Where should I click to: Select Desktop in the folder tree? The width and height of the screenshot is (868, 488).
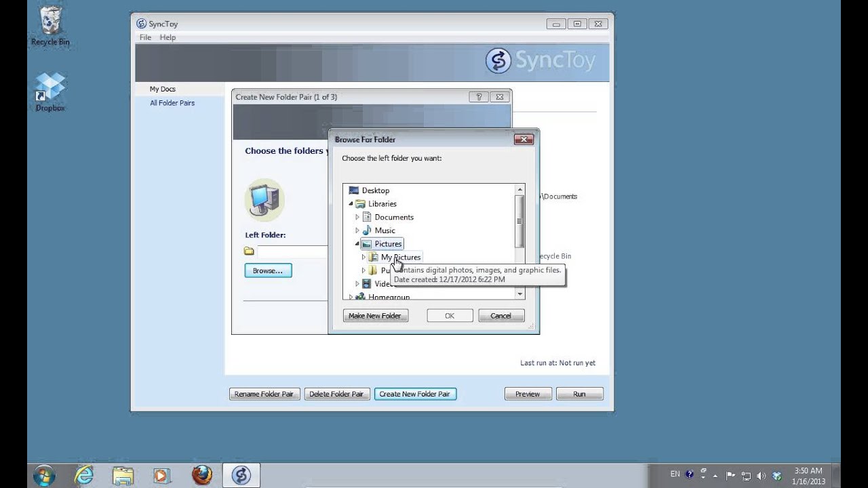click(375, 190)
